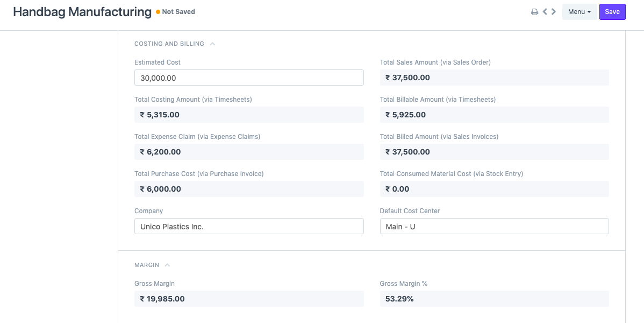644x323 pixels.
Task: Go to previous record with left chevron
Action: 545,11
